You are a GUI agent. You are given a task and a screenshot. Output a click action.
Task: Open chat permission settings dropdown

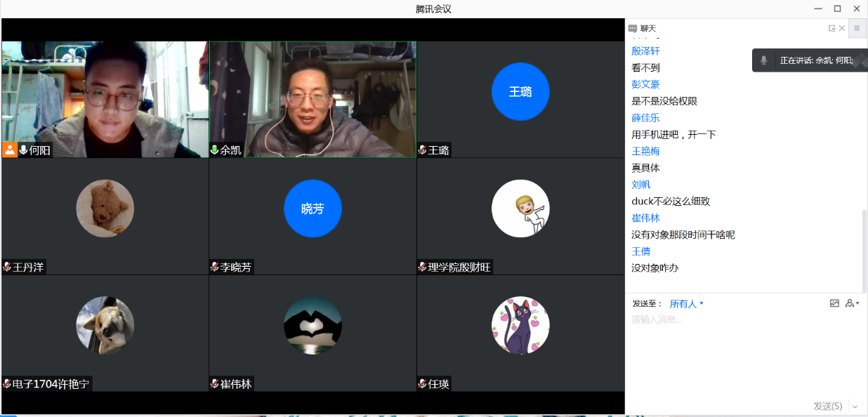click(x=853, y=303)
